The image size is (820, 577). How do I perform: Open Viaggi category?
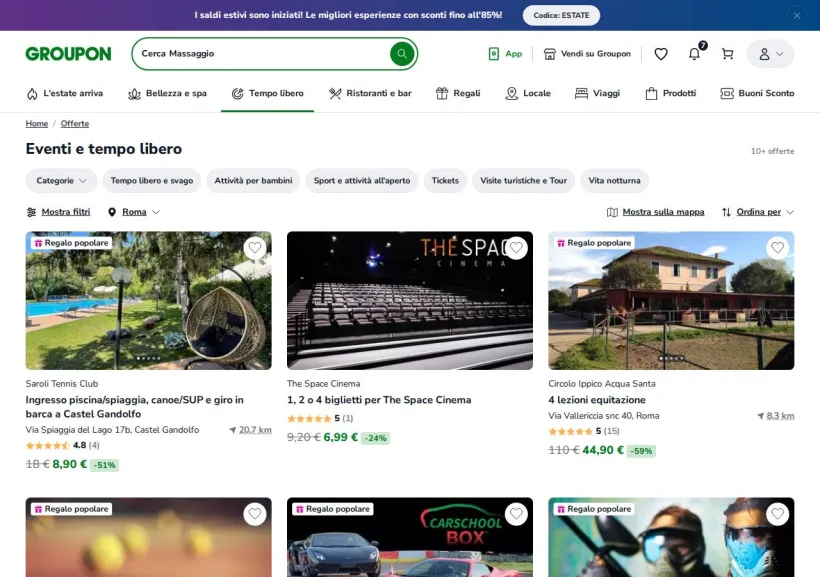tap(597, 93)
